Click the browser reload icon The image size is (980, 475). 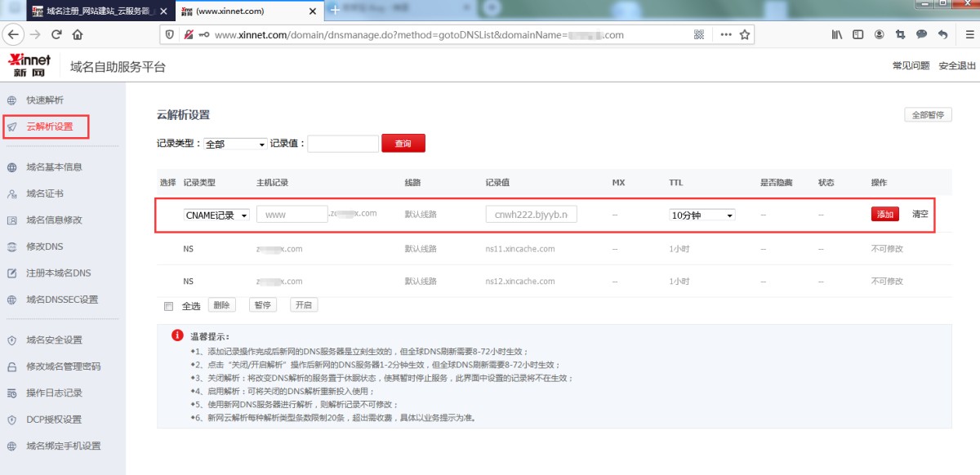(56, 34)
